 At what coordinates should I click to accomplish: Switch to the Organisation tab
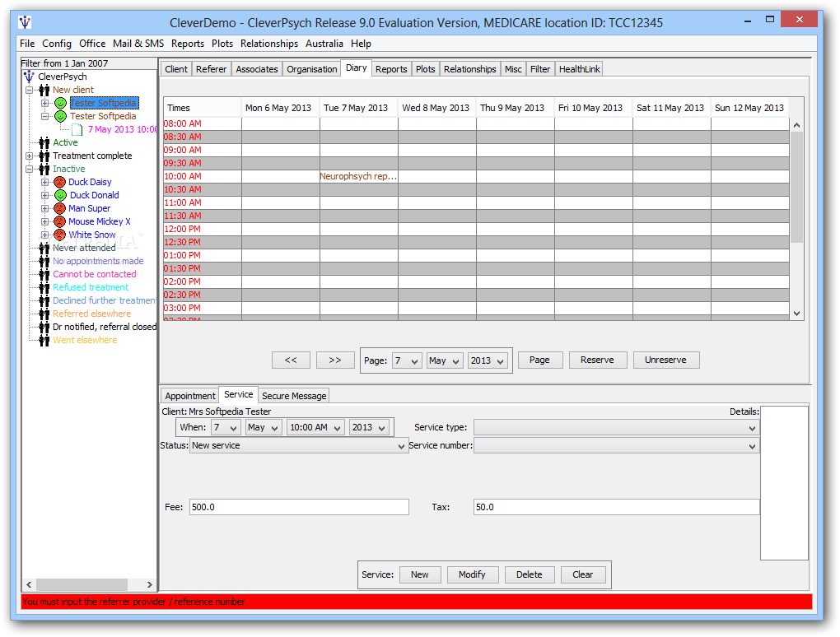point(312,69)
